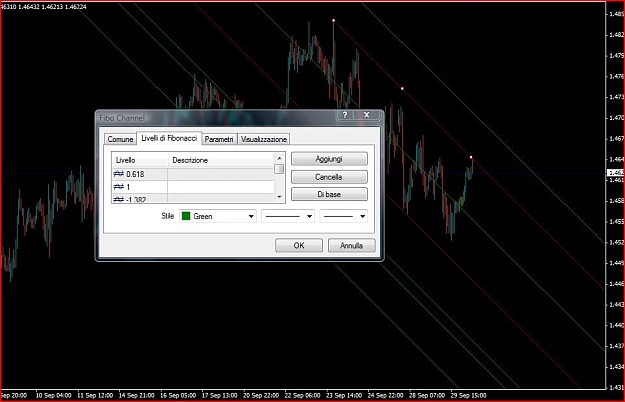Click the Annulla button
This screenshot has width=625, height=402.
click(352, 245)
